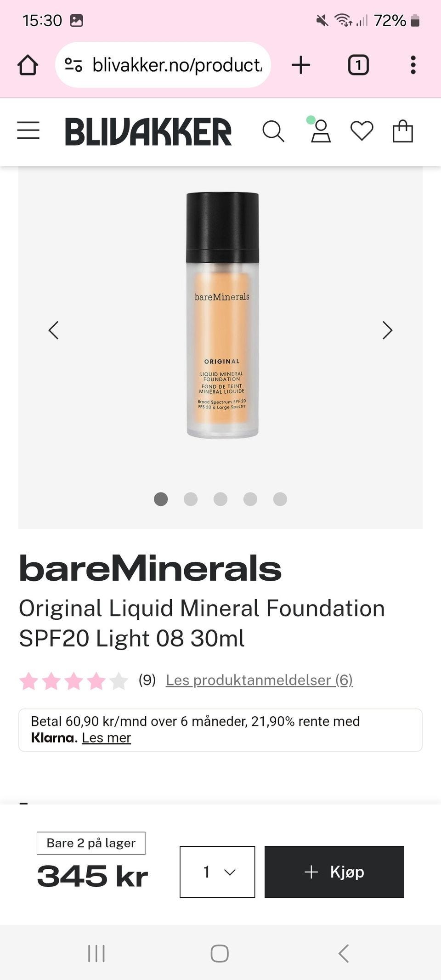This screenshot has height=980, width=441.
Task: Select the fifth carousel dot
Action: [x=280, y=499]
